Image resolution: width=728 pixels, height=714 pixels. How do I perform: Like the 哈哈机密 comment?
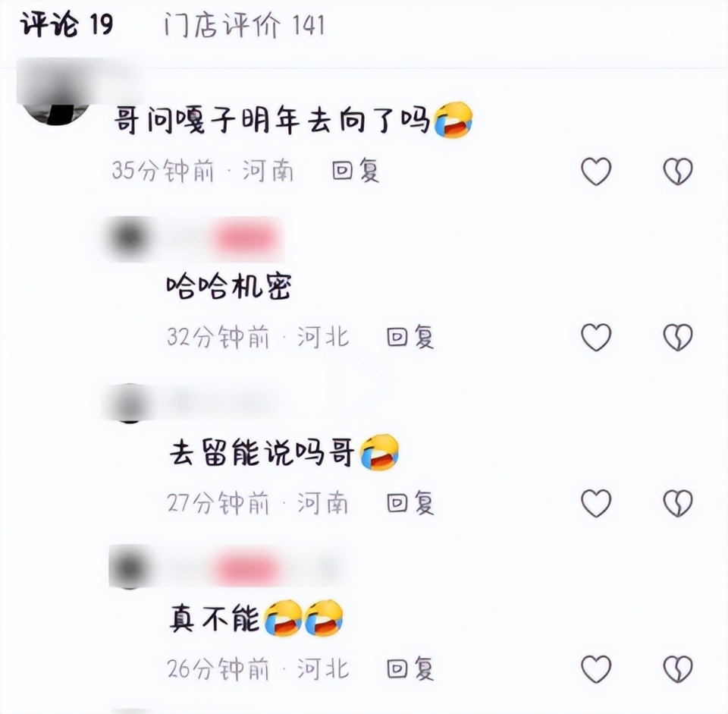click(x=596, y=337)
